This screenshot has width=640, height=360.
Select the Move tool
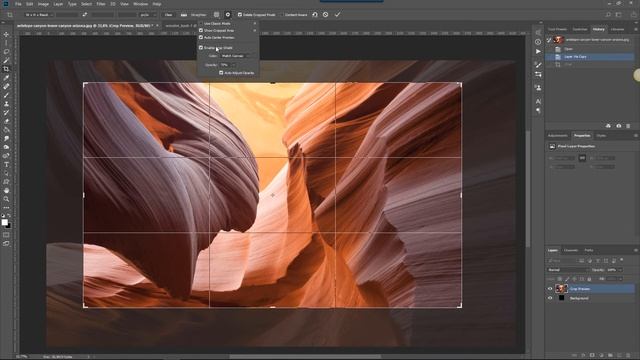(6, 34)
